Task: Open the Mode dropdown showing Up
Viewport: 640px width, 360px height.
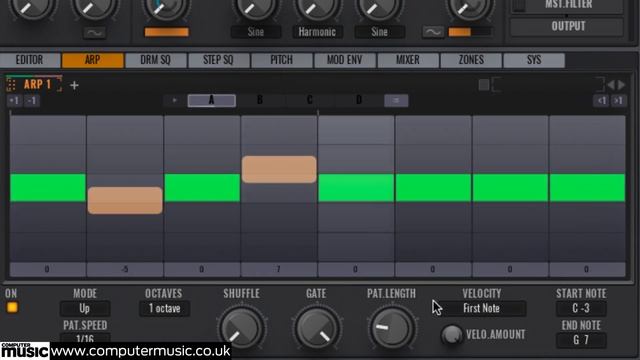Action: click(85, 309)
